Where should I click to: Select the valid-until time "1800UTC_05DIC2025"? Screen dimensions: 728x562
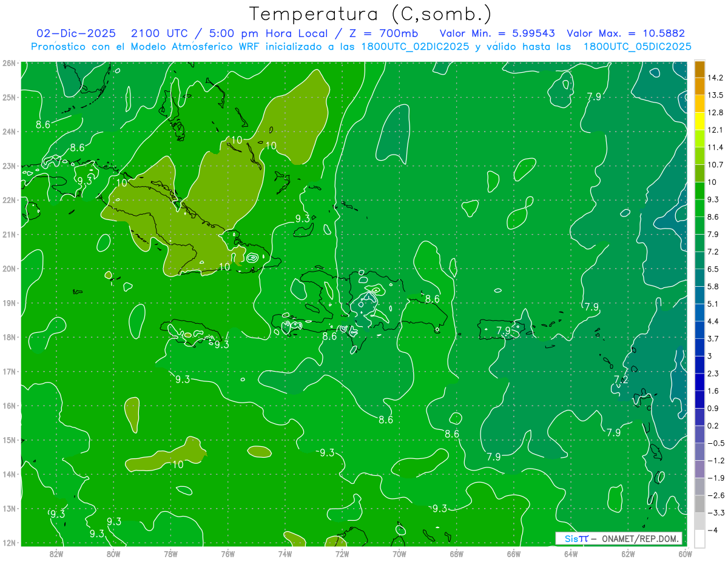[x=636, y=47]
